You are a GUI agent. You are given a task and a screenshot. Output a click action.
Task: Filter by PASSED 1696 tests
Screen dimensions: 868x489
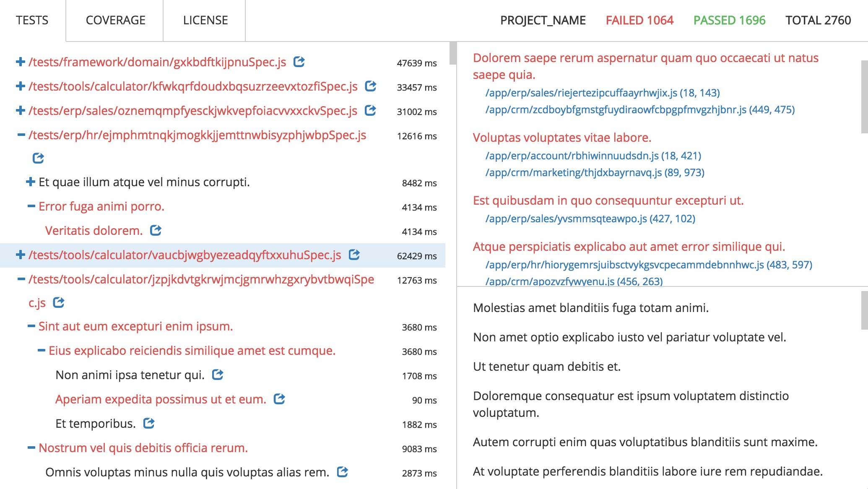(x=729, y=20)
